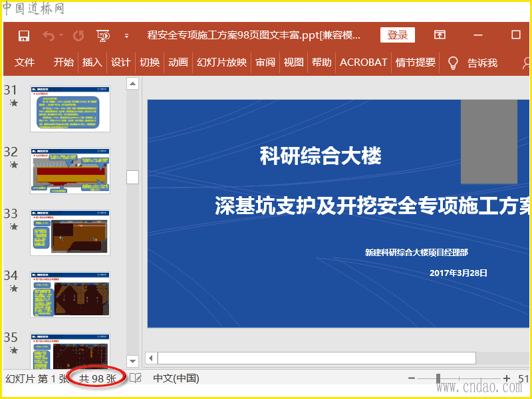Click the zoom slider handle
Screen dimensions: 532x399
pos(438,378)
